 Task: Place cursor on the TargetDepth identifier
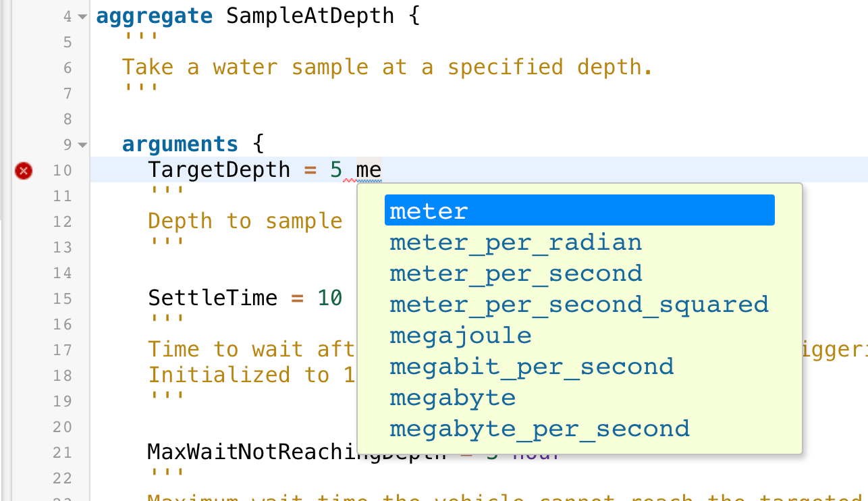[219, 169]
